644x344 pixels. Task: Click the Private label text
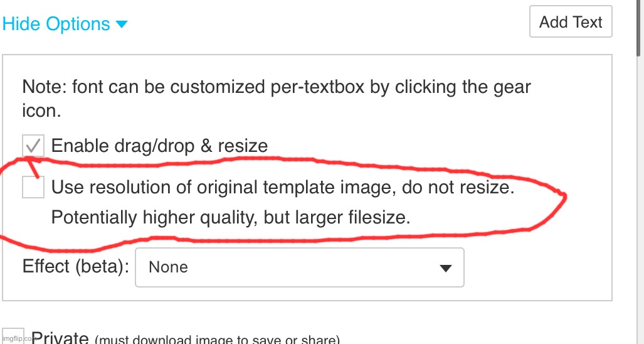[x=61, y=338]
